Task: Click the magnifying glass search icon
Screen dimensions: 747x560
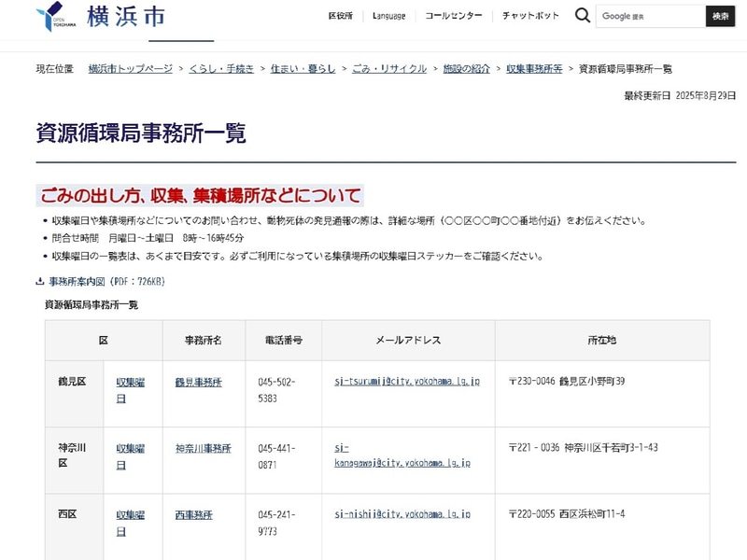Action: pyautogui.click(x=583, y=14)
